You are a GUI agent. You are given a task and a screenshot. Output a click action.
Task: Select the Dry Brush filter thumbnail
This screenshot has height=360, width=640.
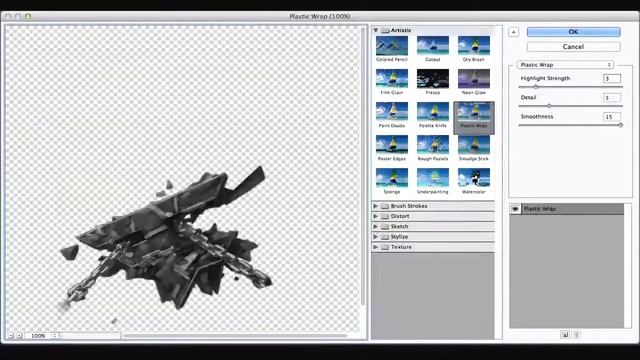pyautogui.click(x=474, y=46)
